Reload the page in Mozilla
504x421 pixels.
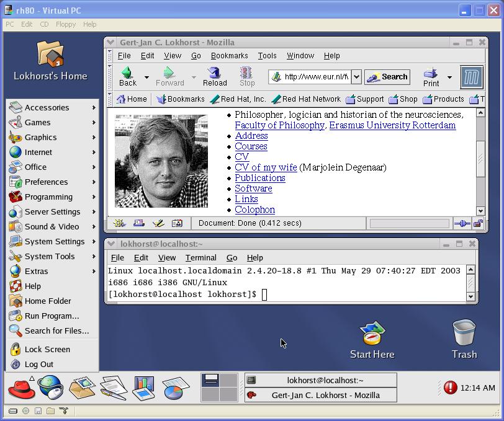tap(215, 77)
